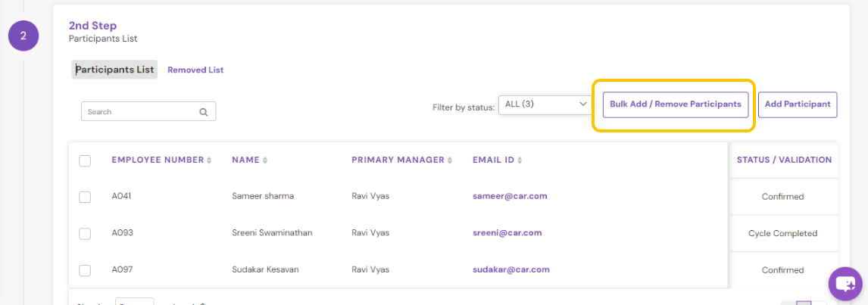Select the step 2 circle indicator
Image resolution: width=868 pixels, height=305 pixels.
[23, 36]
